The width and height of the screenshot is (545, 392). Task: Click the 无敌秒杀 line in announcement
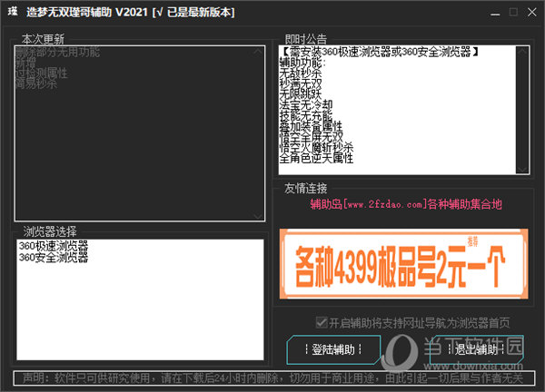click(x=301, y=73)
